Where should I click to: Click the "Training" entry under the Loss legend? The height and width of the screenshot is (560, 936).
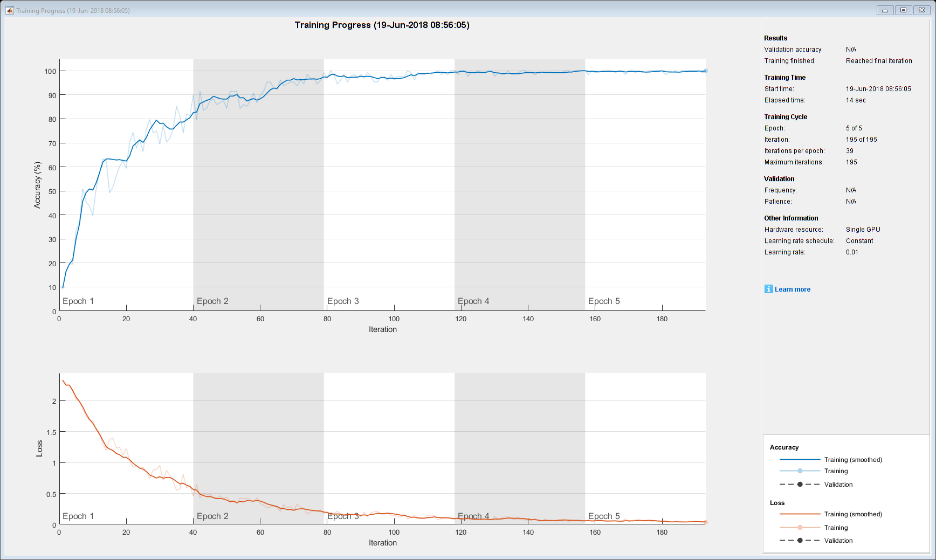836,528
